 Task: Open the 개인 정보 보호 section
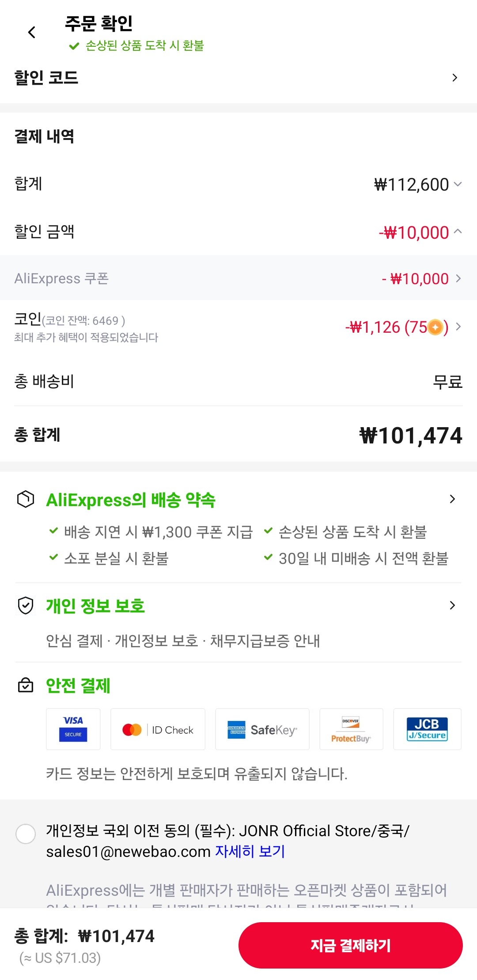pyautogui.click(x=452, y=605)
